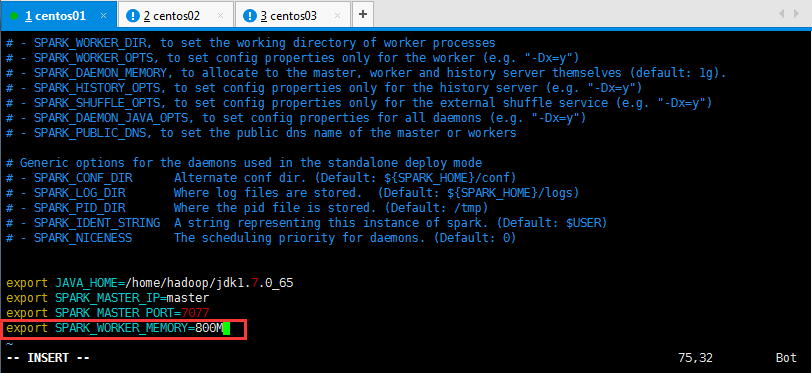812x373 pixels.
Task: Click the blue alert icon on centos03 tab
Action: pos(250,16)
